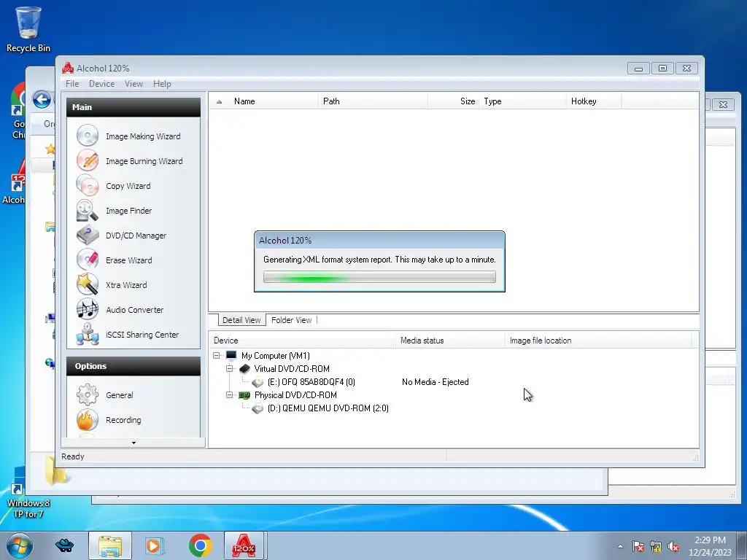Open the Recycle Bin desktop icon

coord(28,29)
